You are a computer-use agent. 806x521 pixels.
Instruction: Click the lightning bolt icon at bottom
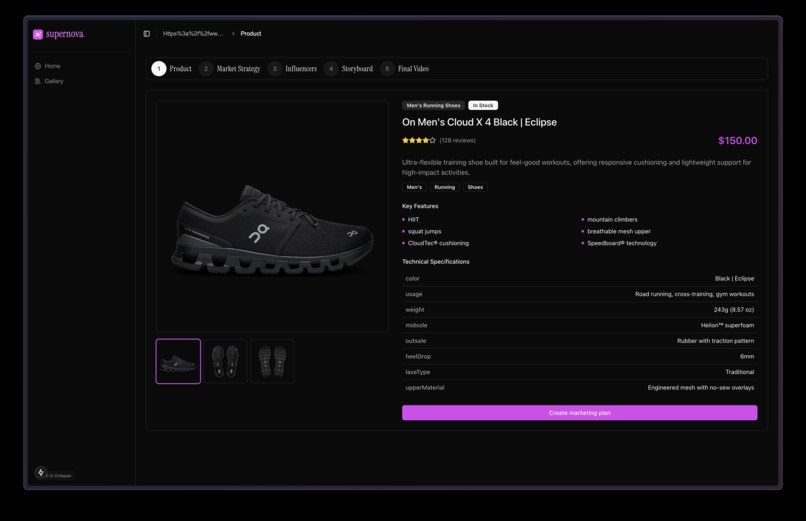[41, 472]
